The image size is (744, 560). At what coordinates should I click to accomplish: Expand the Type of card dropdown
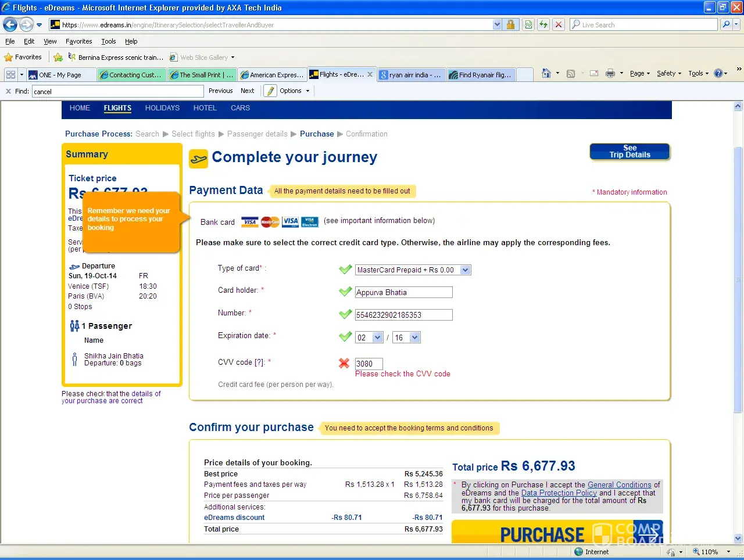click(465, 270)
